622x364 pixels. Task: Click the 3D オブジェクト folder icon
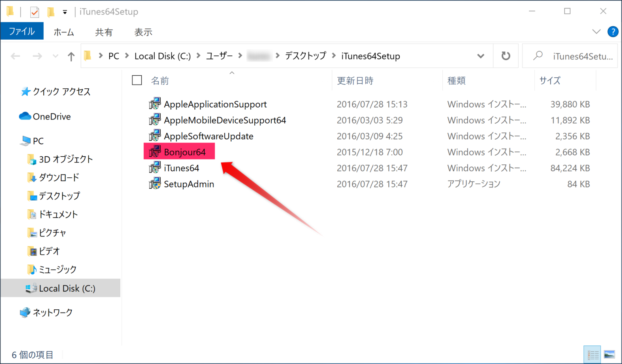(32, 159)
